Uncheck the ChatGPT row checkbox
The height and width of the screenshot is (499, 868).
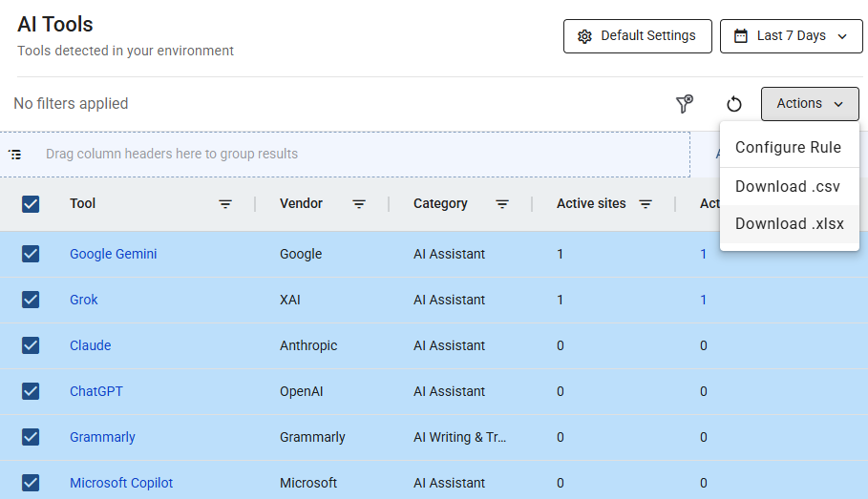pyautogui.click(x=31, y=392)
